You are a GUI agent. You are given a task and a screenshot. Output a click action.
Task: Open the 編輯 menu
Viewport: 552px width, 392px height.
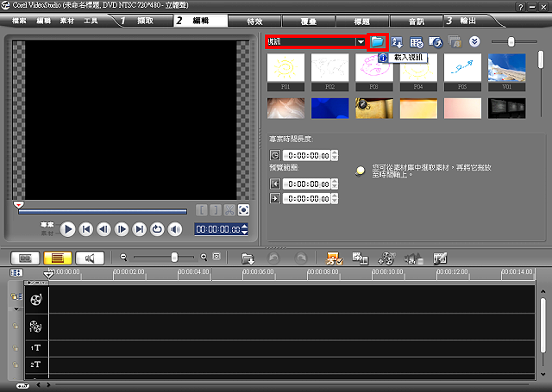(44, 21)
